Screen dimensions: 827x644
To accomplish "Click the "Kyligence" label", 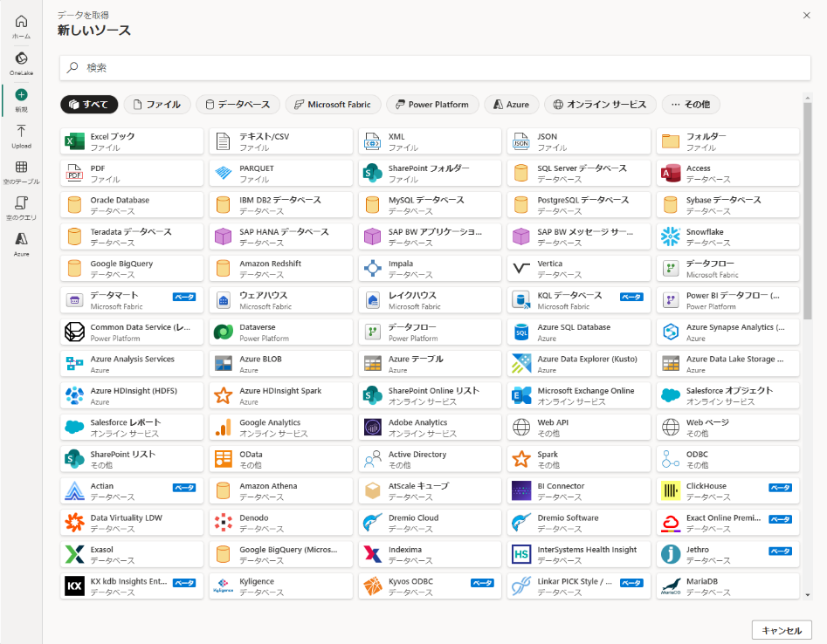I will [x=257, y=581].
